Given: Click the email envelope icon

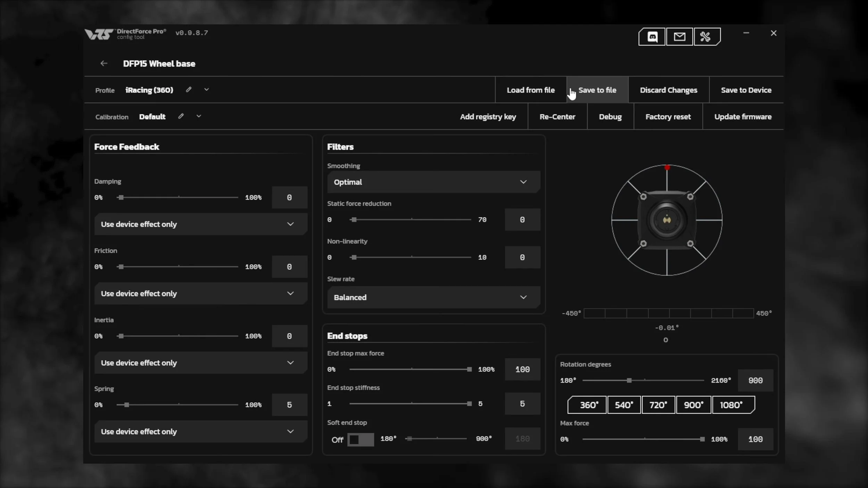Looking at the screenshot, I should pyautogui.click(x=679, y=36).
